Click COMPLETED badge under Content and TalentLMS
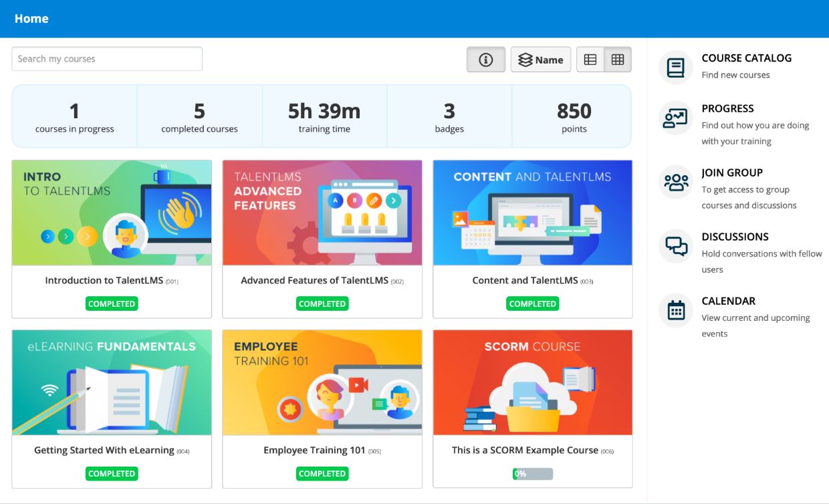The width and height of the screenshot is (829, 504). point(533,304)
